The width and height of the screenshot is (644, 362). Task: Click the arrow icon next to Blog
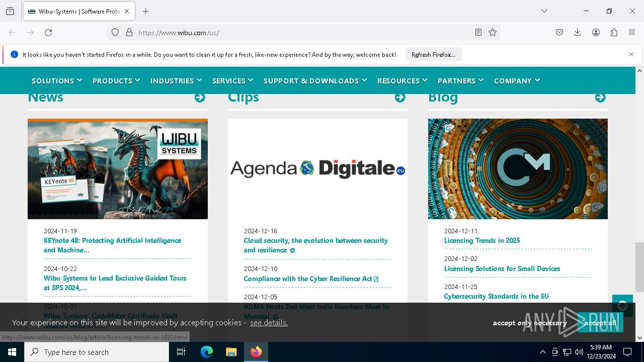(600, 98)
